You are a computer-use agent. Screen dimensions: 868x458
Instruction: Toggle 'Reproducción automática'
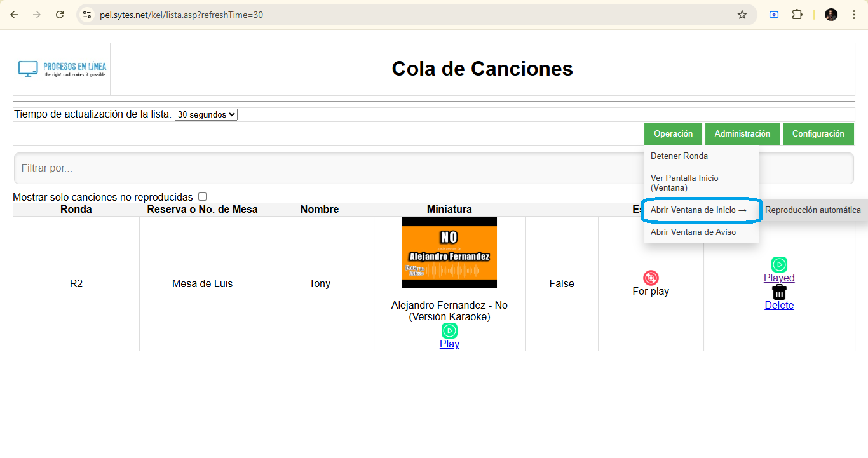click(813, 210)
